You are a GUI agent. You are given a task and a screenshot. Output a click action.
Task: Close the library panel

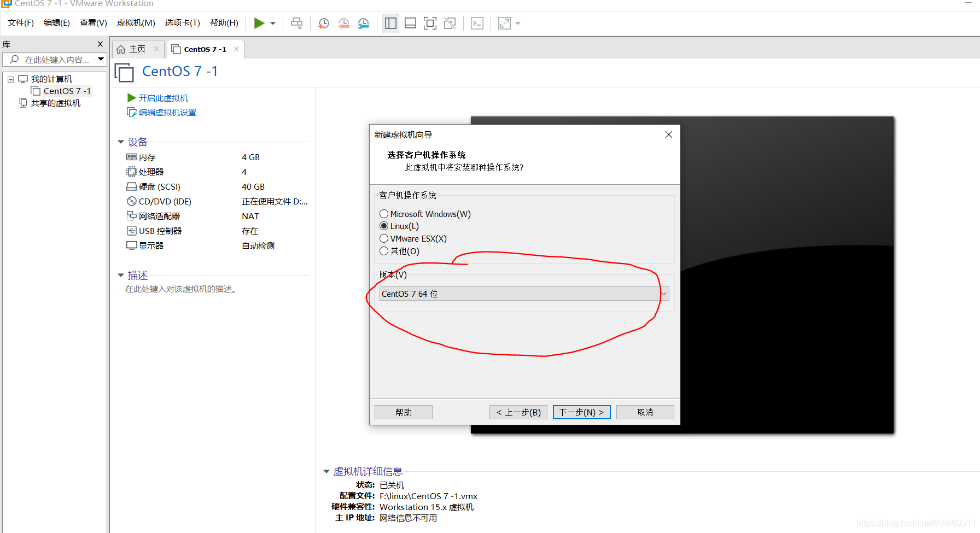[100, 44]
